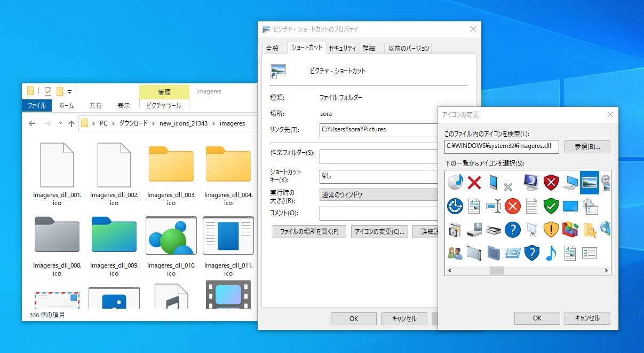The width and height of the screenshot is (644, 353).
Task: Click the 参照(B)... browse button
Action: 587,147
